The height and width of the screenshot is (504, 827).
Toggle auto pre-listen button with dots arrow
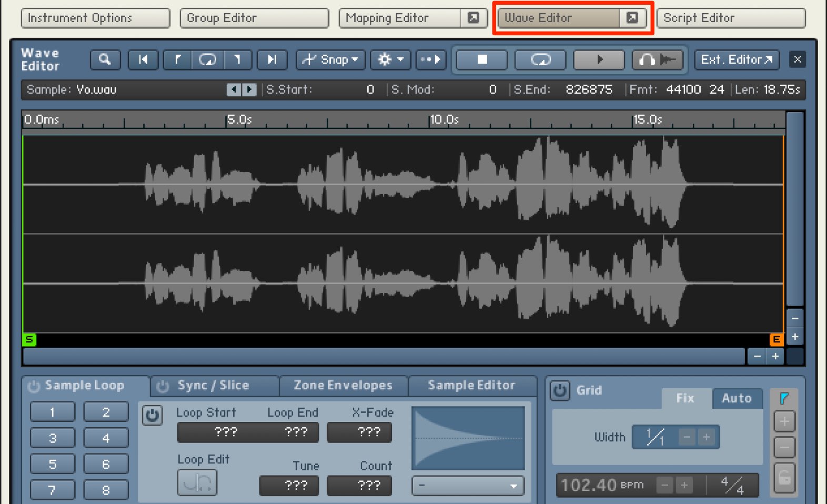coord(431,59)
